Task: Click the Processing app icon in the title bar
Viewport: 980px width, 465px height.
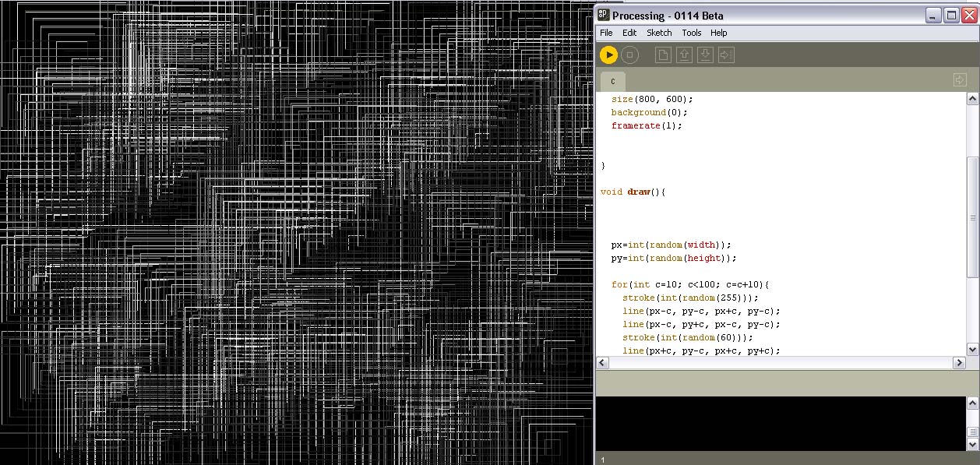Action: click(x=604, y=15)
